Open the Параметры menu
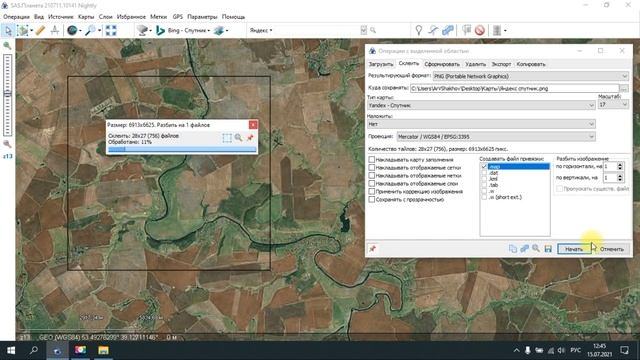The width and height of the screenshot is (640, 360). pos(202,17)
